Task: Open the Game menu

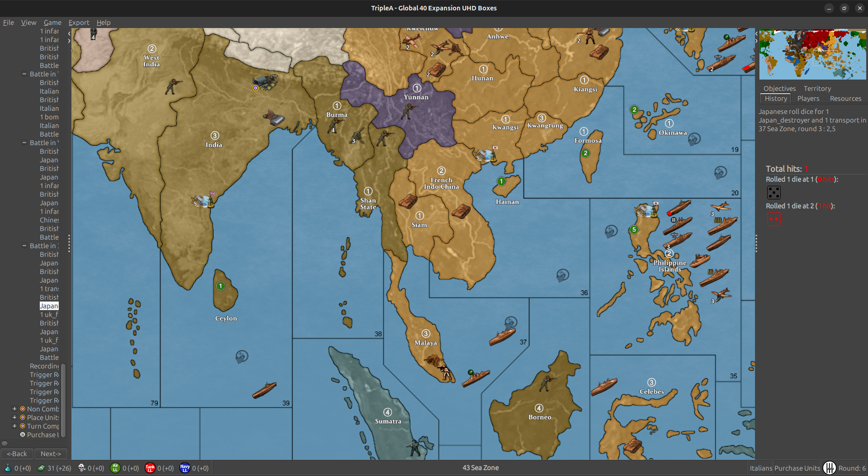Action: pos(52,22)
